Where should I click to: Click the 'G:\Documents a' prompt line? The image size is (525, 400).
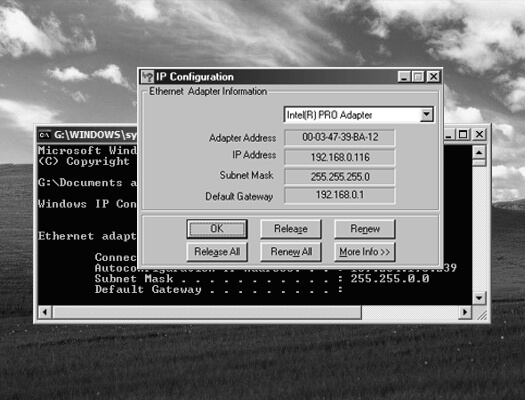click(x=87, y=182)
